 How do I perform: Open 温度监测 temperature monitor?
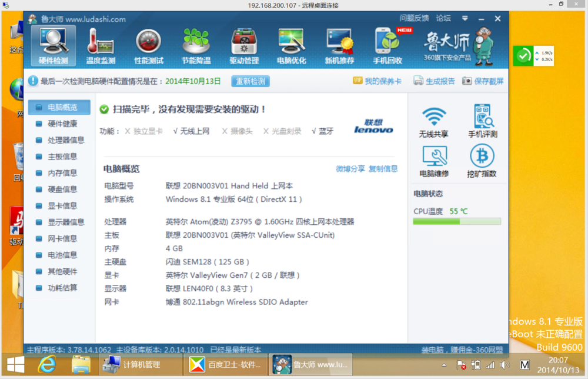point(101,46)
